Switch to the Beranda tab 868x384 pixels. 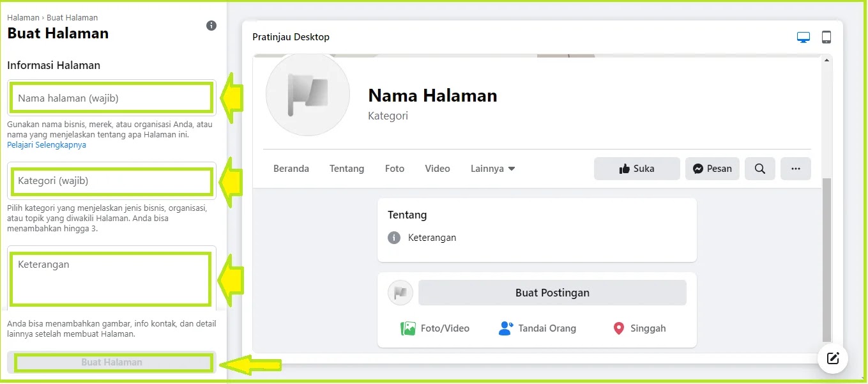291,168
